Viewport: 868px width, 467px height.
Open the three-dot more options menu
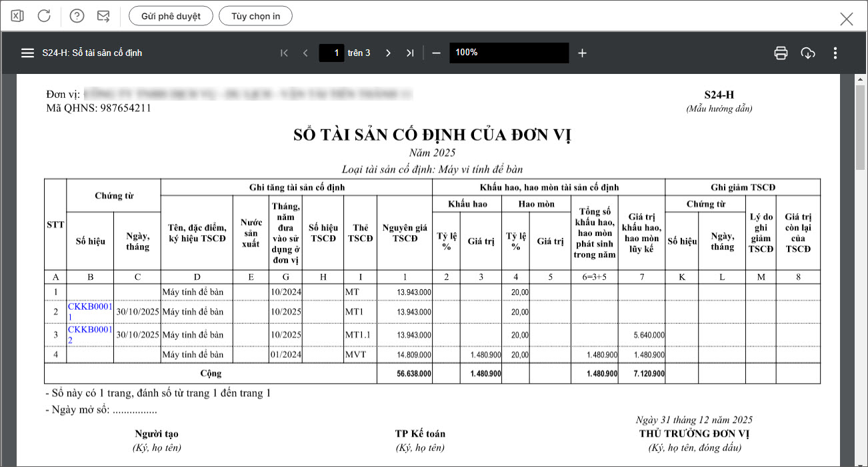(835, 53)
